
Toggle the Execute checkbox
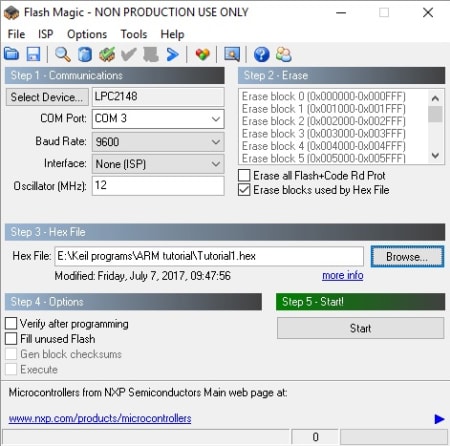11,369
